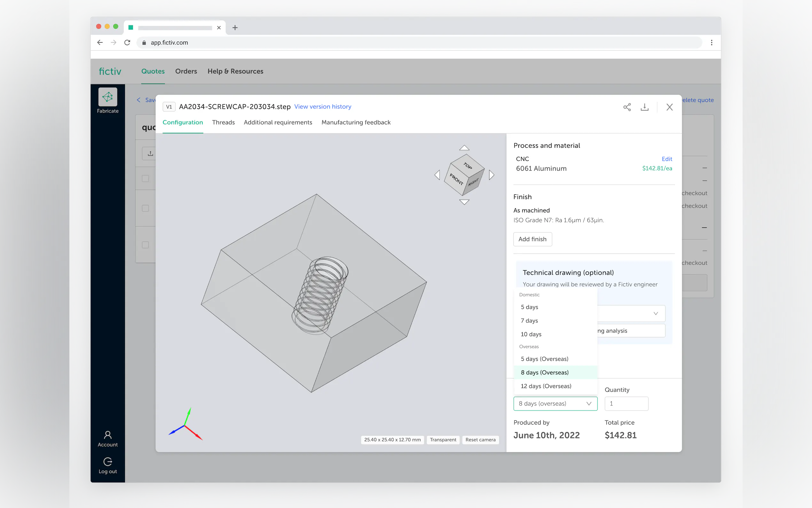Image resolution: width=812 pixels, height=508 pixels.
Task: Tick the second checkbox in quote list
Action: click(145, 208)
